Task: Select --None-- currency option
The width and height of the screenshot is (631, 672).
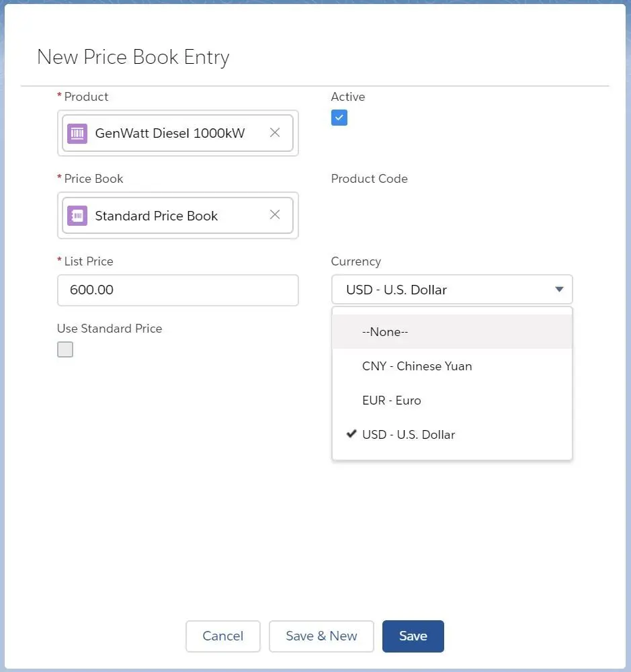Action: [452, 332]
